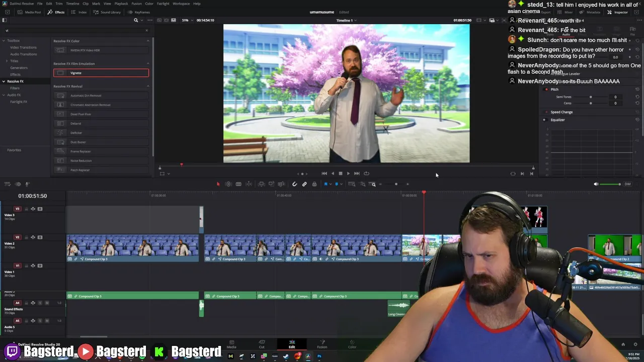Expand the Titles category
644x362 pixels.
click(7, 61)
